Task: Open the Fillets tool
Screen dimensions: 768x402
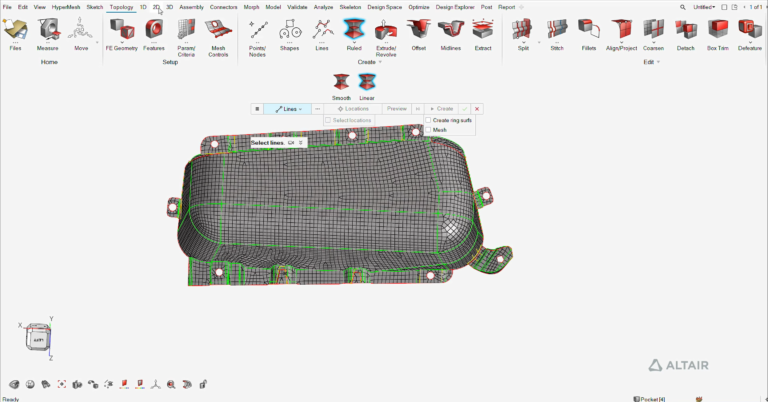Action: click(589, 30)
